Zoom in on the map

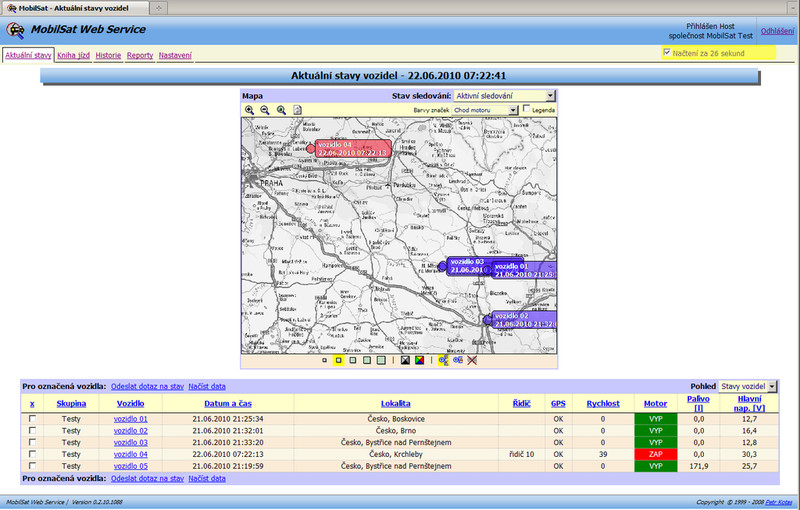(249, 110)
